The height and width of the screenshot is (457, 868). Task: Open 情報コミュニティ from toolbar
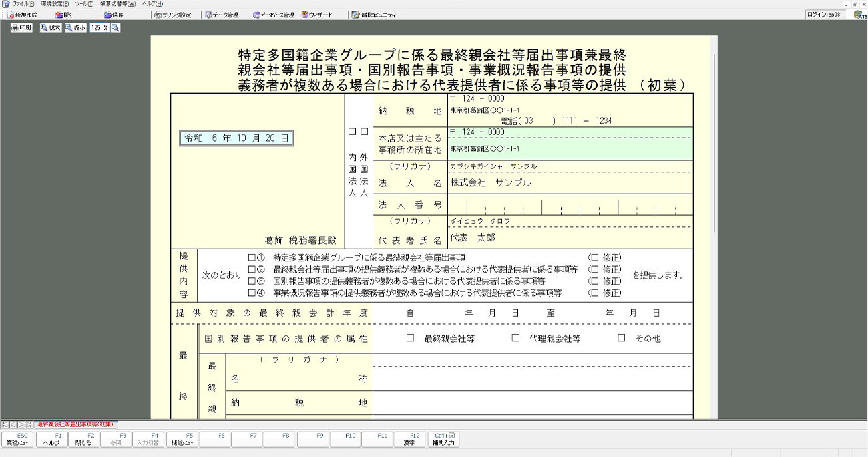tap(373, 15)
